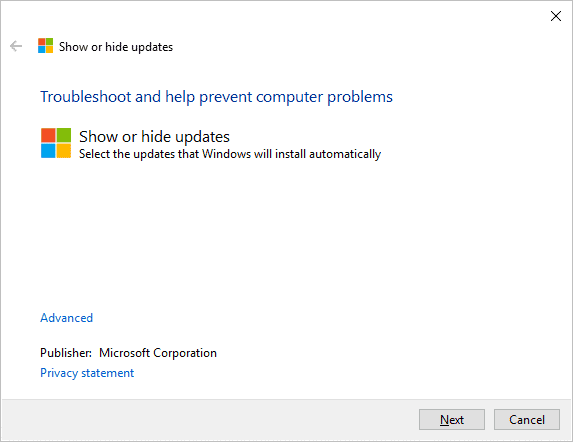573x442 pixels.
Task: Click the red square of the large logo
Action: coord(48,135)
